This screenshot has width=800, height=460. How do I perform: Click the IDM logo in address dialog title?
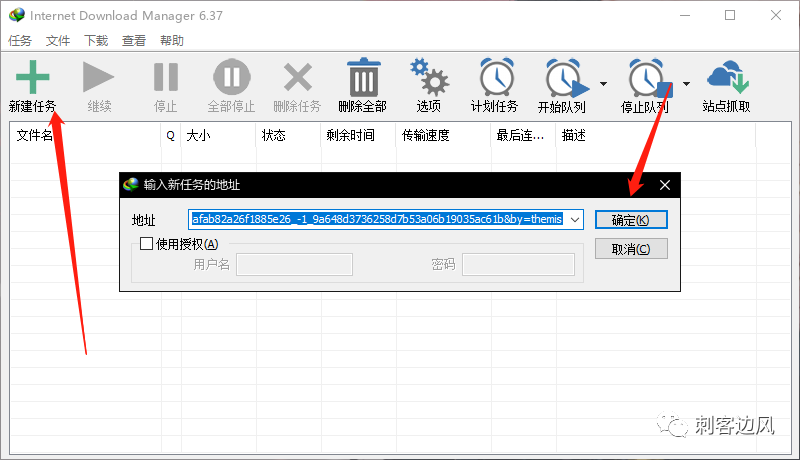tap(131, 184)
